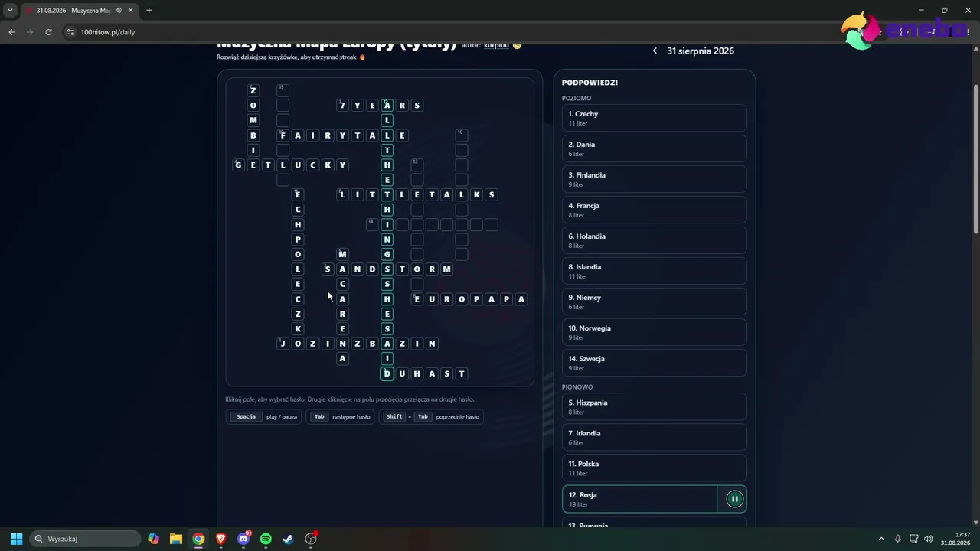Open the taskbar clock showing 17:37

click(955, 539)
